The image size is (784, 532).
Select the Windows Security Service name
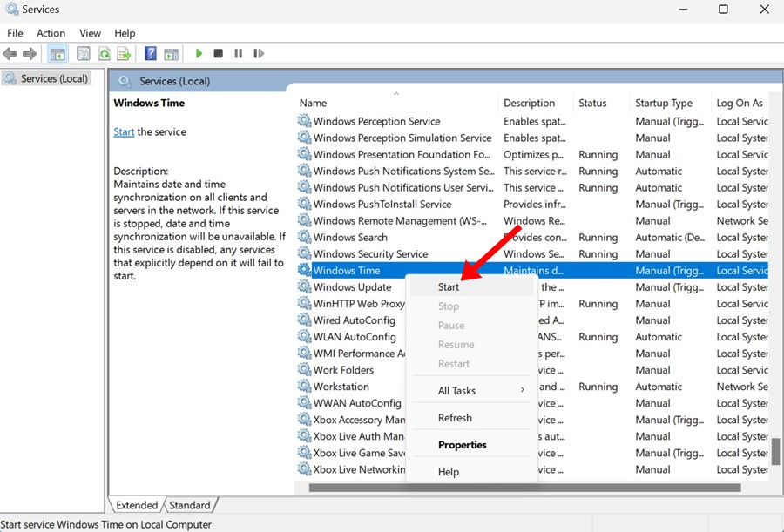(370, 253)
